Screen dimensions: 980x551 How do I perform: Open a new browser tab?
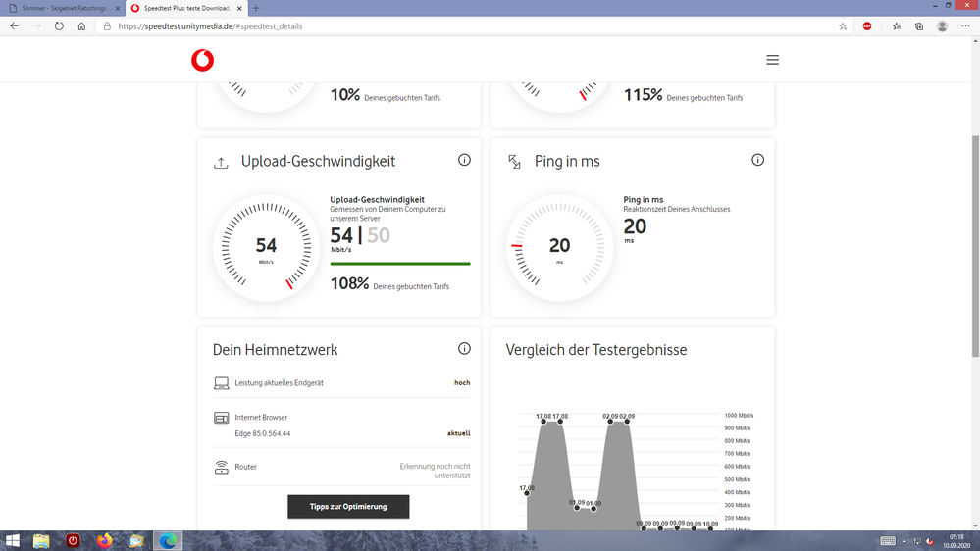256,8
